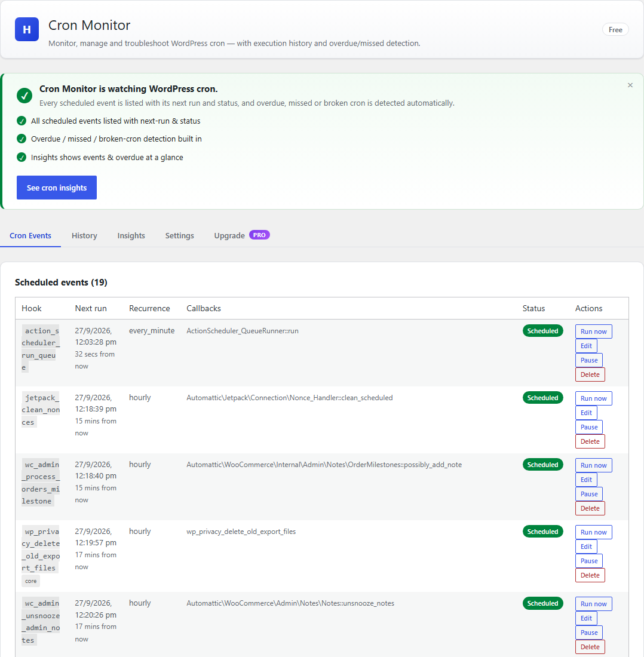Run action_scheduler_run_queue event now
The height and width of the screenshot is (657, 644).
[x=593, y=331]
